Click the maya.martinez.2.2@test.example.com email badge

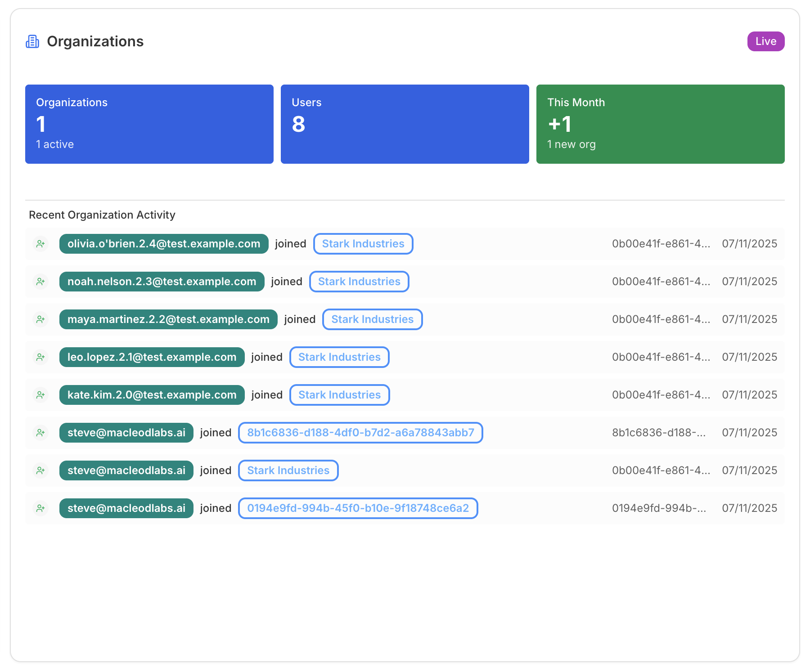coord(168,319)
